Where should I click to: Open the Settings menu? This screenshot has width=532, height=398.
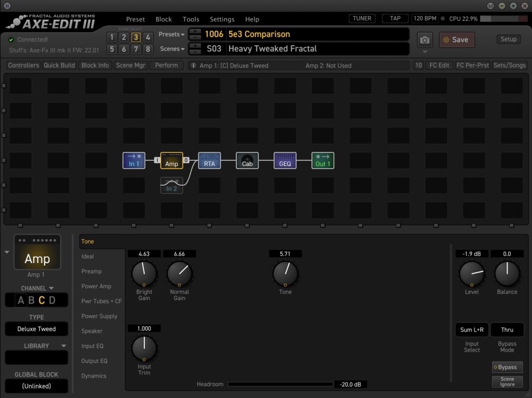coord(222,19)
